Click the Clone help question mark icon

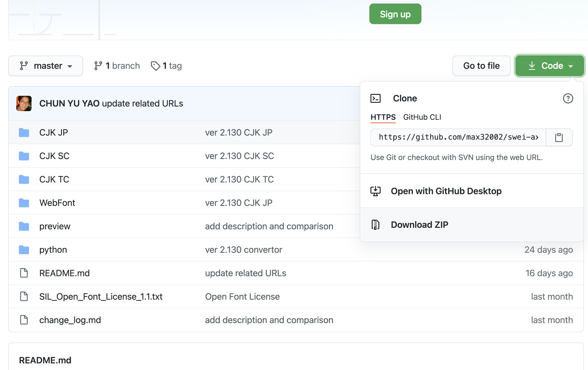(x=568, y=98)
